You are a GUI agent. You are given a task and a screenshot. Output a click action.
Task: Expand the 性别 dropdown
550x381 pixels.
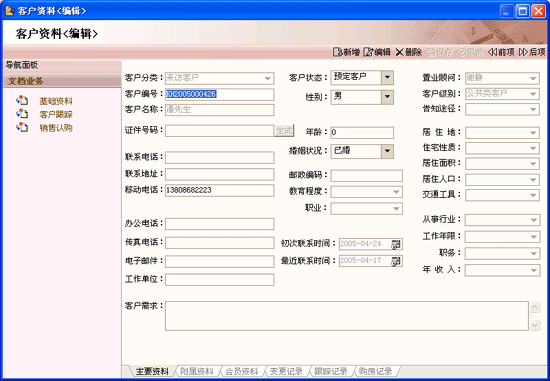pyautogui.click(x=387, y=97)
